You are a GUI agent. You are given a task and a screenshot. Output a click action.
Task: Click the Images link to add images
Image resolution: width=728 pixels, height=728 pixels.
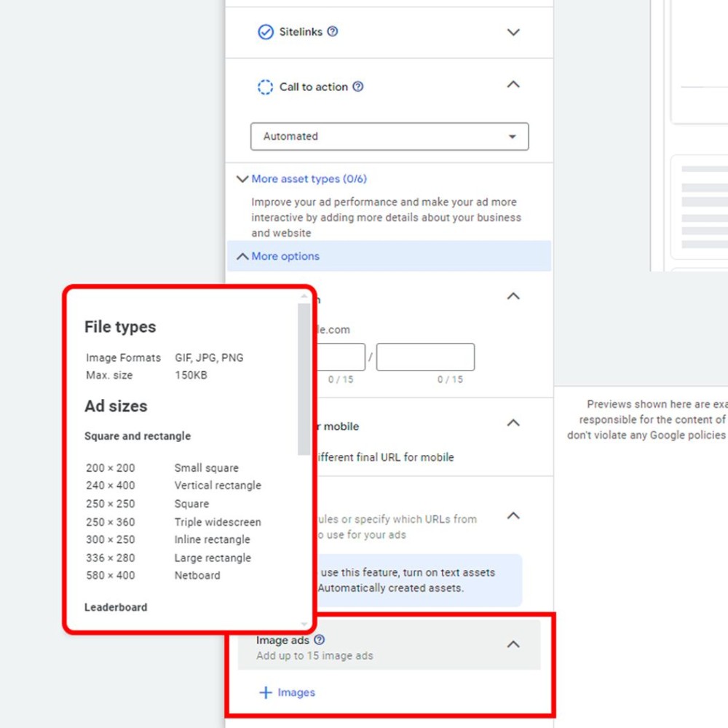296,692
